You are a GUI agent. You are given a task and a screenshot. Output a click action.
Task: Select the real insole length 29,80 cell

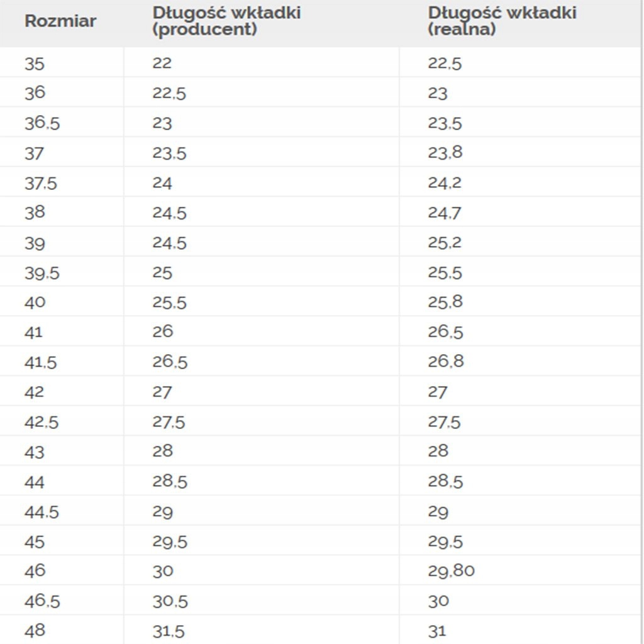pyautogui.click(x=451, y=571)
